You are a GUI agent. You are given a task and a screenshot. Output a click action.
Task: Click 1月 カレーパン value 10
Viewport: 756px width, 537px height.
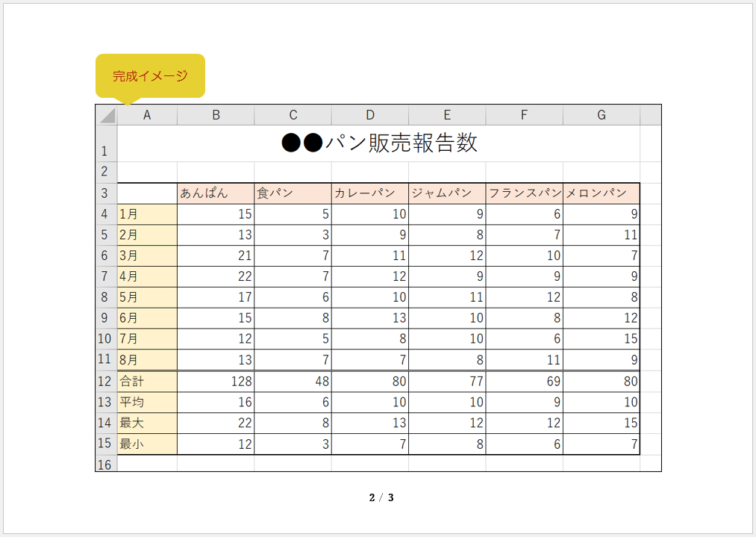click(x=370, y=214)
